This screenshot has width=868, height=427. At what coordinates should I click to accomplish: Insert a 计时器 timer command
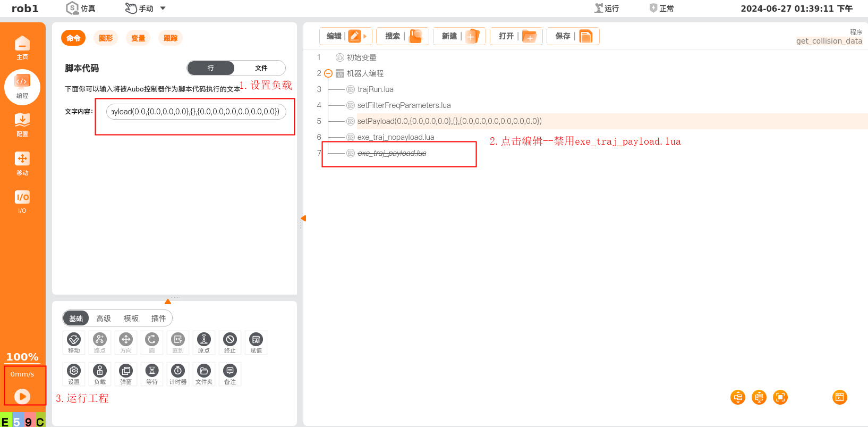178,374
